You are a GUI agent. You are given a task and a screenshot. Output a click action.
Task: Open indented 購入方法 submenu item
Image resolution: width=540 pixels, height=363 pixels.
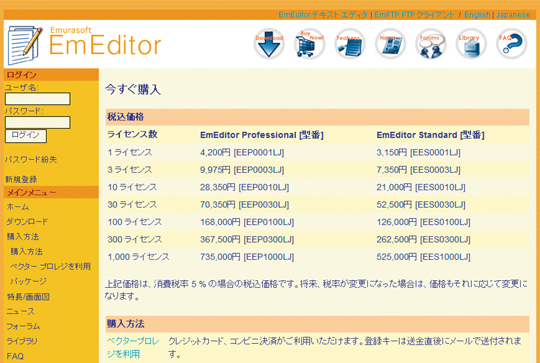[x=27, y=251]
